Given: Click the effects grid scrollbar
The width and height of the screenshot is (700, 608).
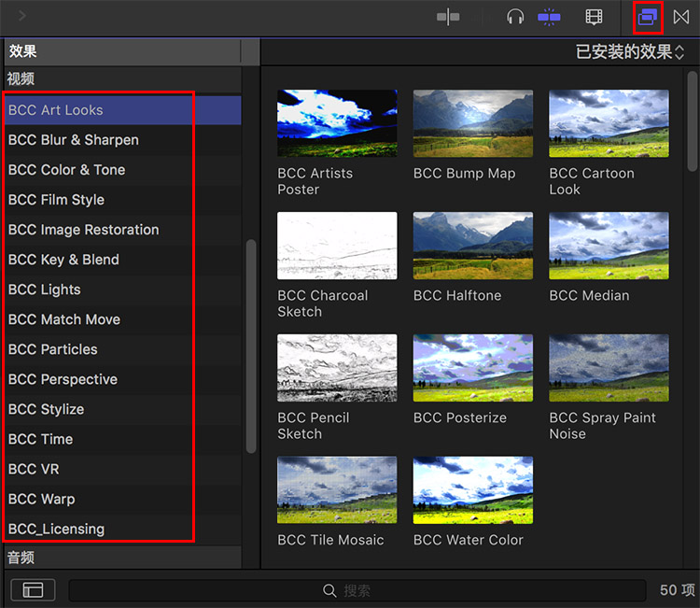Looking at the screenshot, I should [693, 120].
